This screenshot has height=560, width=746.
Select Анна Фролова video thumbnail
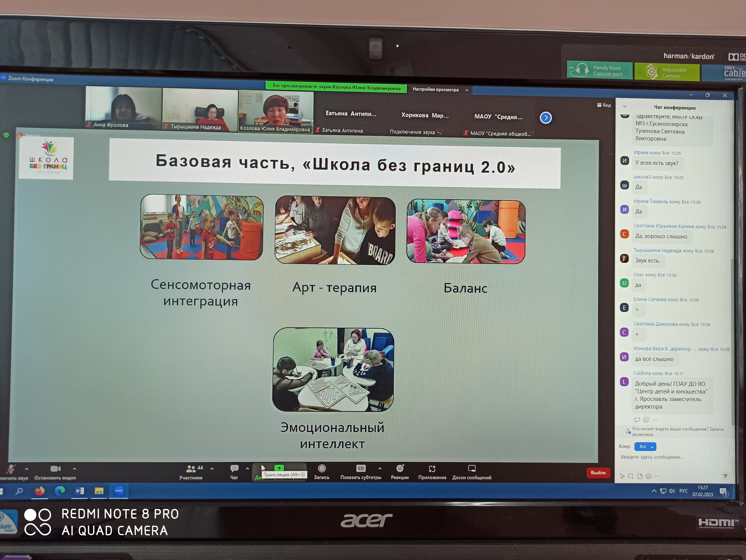(123, 108)
